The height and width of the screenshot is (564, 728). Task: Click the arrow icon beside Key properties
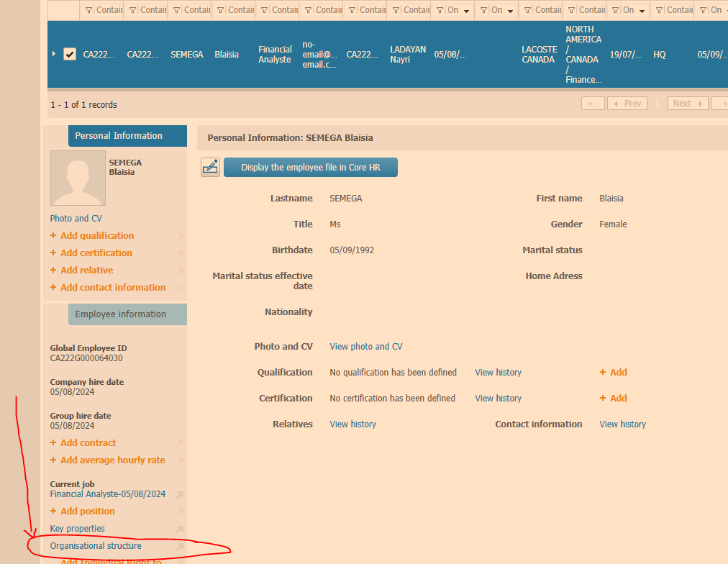pyautogui.click(x=178, y=528)
